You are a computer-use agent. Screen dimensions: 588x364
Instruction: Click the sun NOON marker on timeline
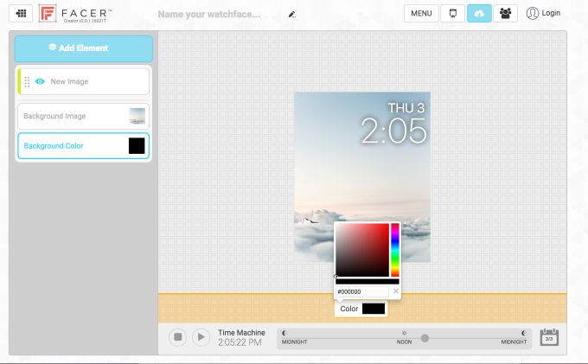click(405, 333)
